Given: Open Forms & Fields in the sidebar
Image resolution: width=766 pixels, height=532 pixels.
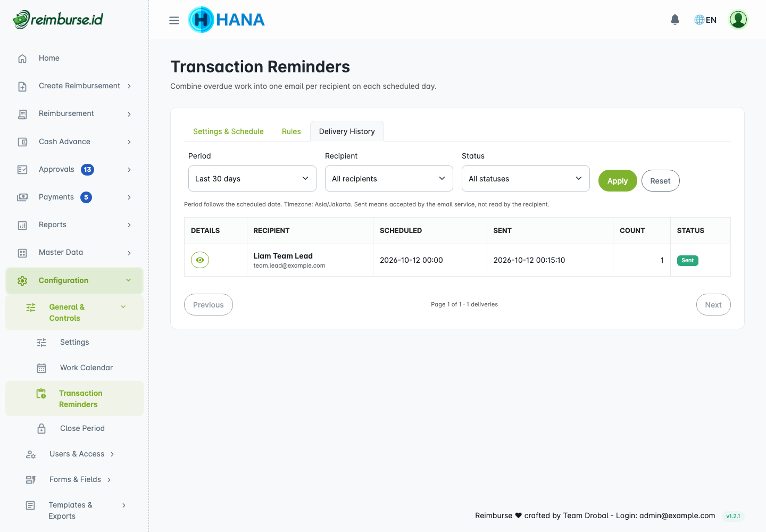Looking at the screenshot, I should click(74, 480).
